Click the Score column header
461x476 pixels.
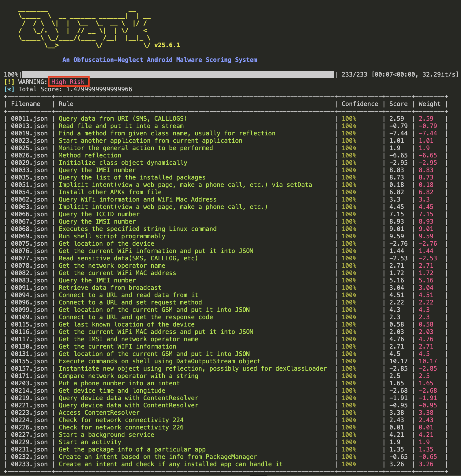coord(399,104)
